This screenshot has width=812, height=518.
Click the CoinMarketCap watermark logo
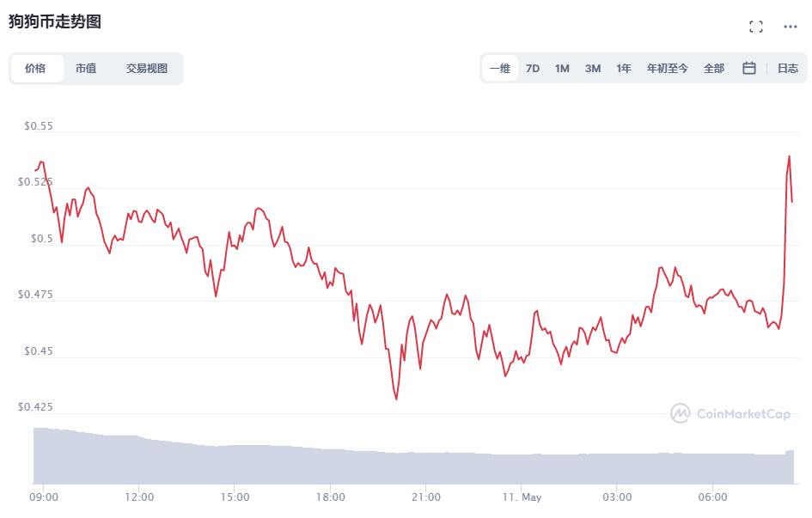[730, 413]
